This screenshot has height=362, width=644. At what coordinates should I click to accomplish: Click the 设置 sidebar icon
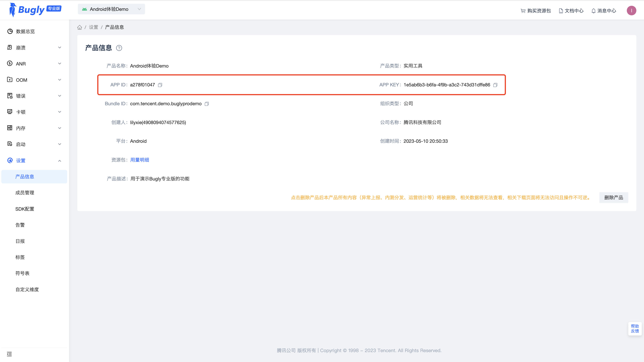10,160
